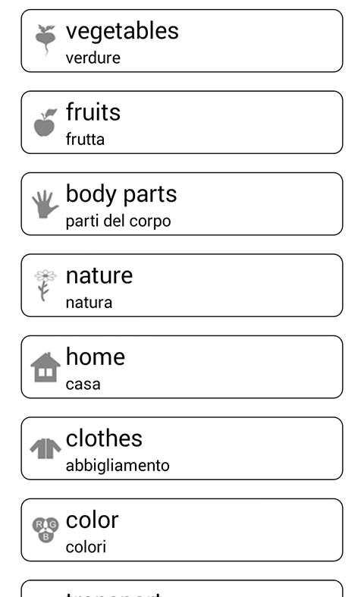Open the vegetables category
The image size is (364, 597).
coord(182,41)
